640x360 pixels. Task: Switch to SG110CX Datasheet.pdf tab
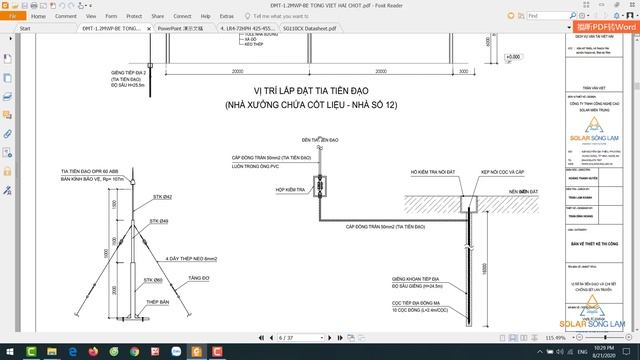310,29
